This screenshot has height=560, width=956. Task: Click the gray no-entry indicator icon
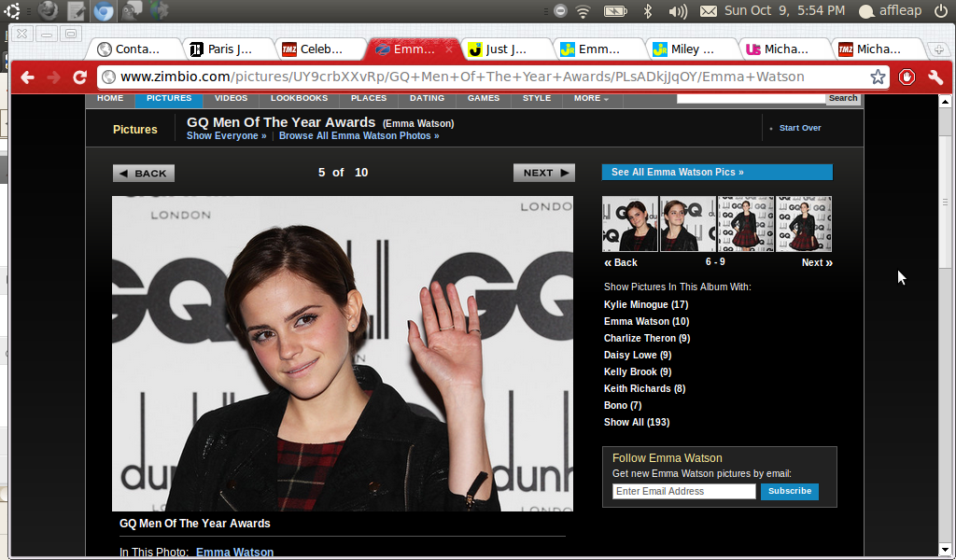tap(560, 11)
